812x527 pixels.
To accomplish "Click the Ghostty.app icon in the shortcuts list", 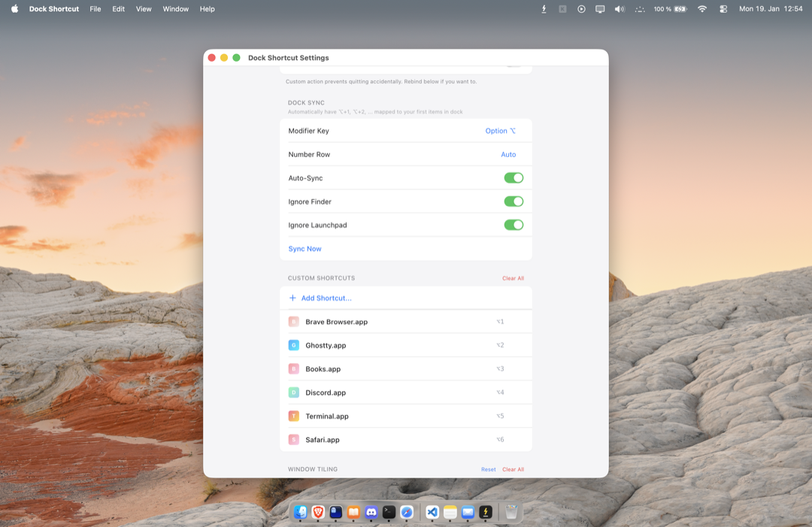I will tap(293, 345).
